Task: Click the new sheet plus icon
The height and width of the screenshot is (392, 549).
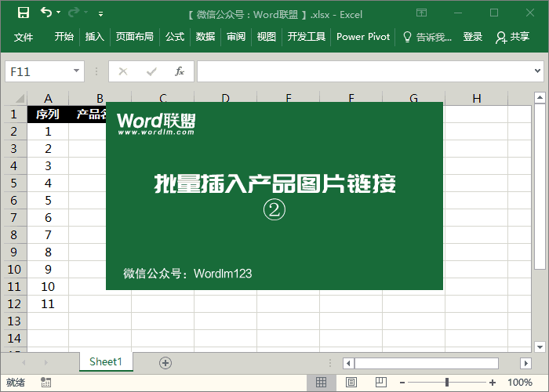Action: pyautogui.click(x=165, y=362)
